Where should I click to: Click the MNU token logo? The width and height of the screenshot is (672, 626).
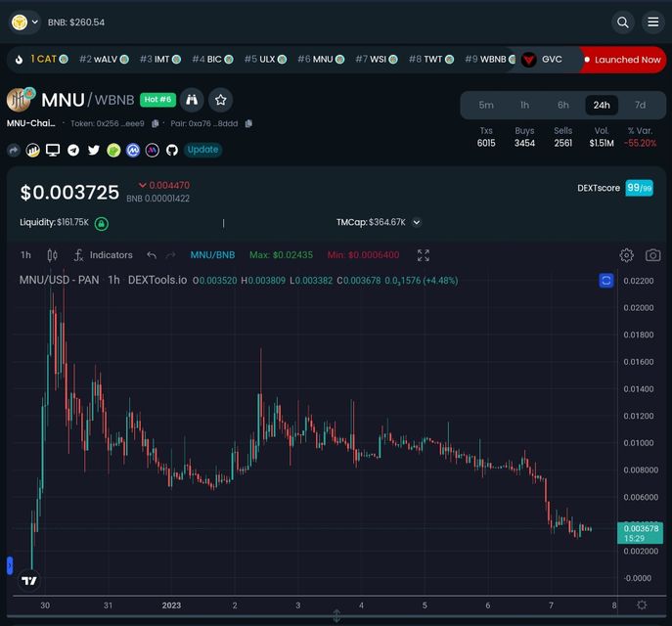(x=21, y=100)
